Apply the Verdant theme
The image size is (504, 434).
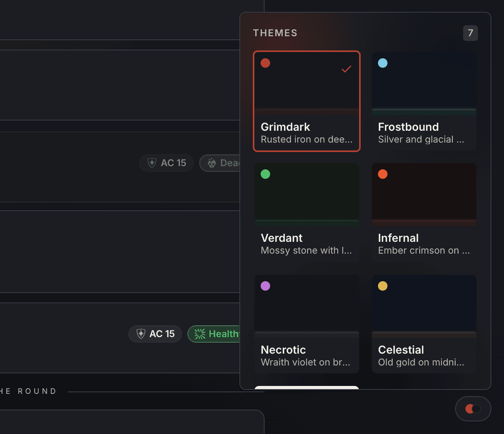click(x=306, y=213)
